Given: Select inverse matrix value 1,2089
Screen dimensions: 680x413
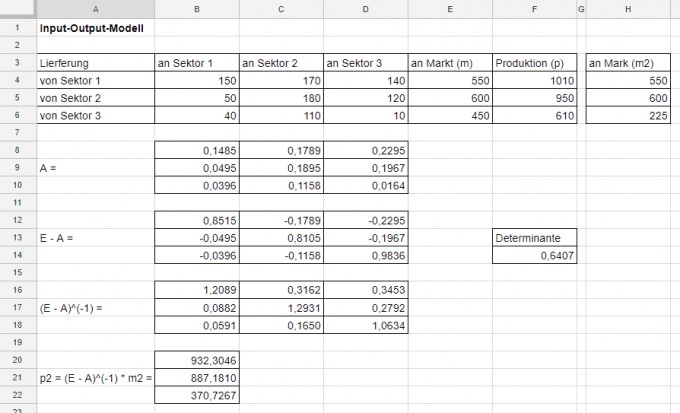Looking at the screenshot, I should click(197, 290).
